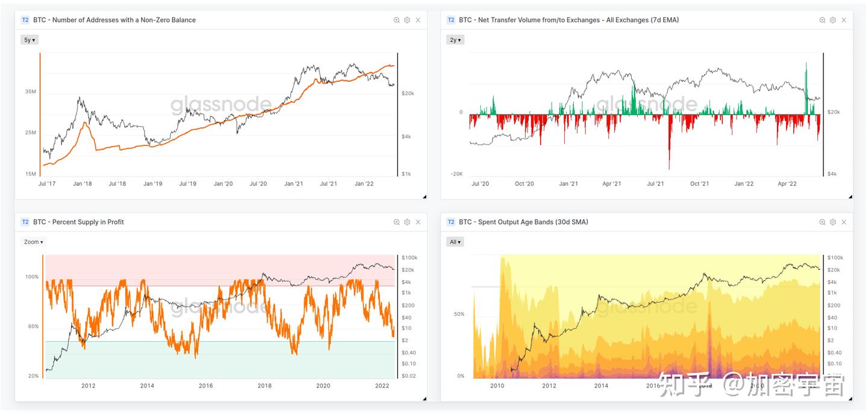
Task: Open settings gear for Percent Supply in Profit
Action: point(407,222)
